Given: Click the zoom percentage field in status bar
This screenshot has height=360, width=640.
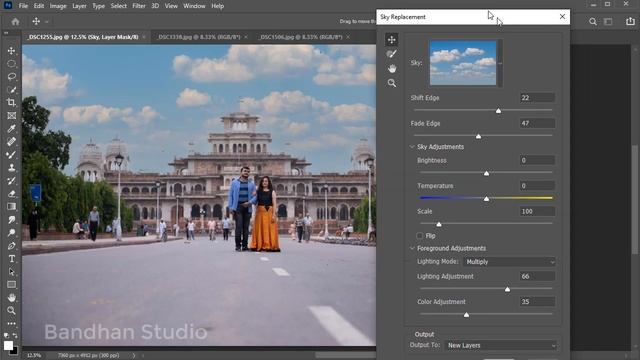Looking at the screenshot, I should (x=34, y=356).
